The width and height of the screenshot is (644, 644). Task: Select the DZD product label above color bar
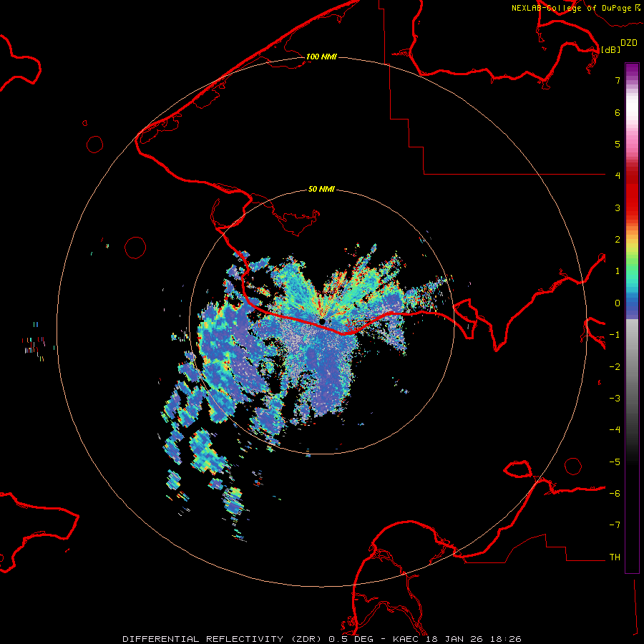(629, 43)
